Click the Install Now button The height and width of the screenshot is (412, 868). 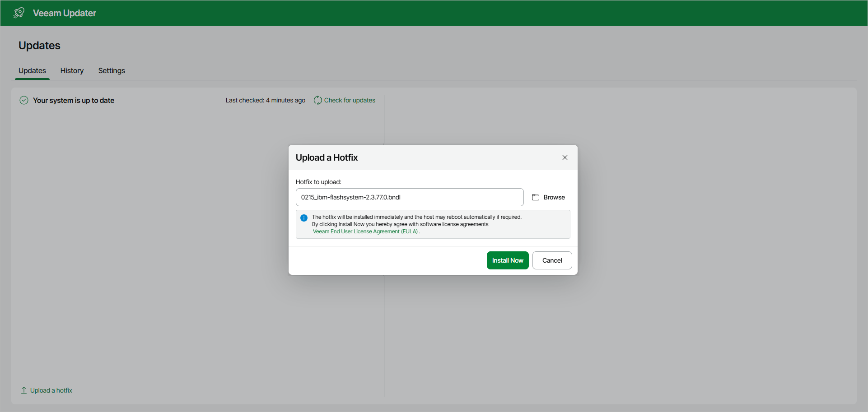[508, 260]
